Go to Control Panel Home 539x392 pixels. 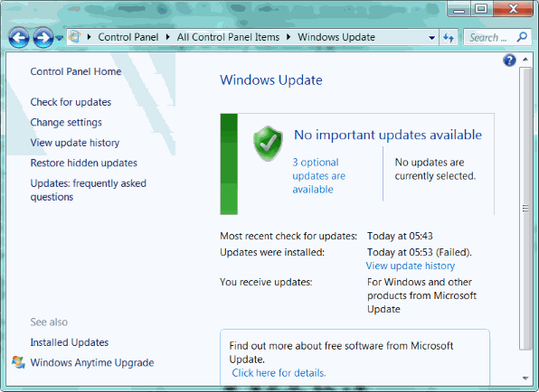coord(76,71)
